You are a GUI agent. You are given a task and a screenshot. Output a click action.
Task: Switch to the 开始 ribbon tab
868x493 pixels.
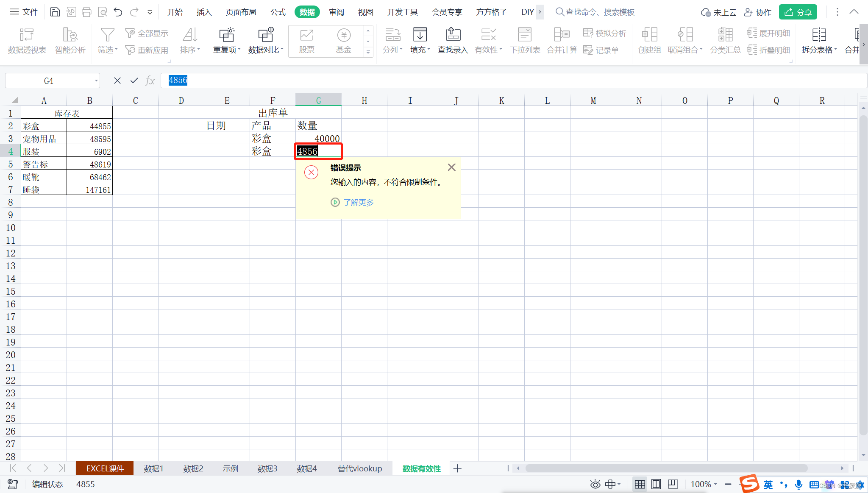click(175, 12)
